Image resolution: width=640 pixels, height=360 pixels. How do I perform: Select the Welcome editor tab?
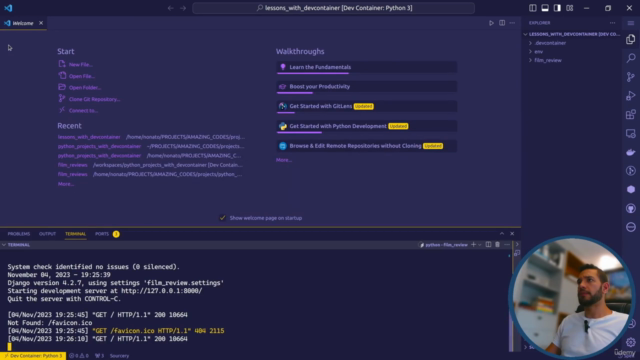pyautogui.click(x=23, y=23)
